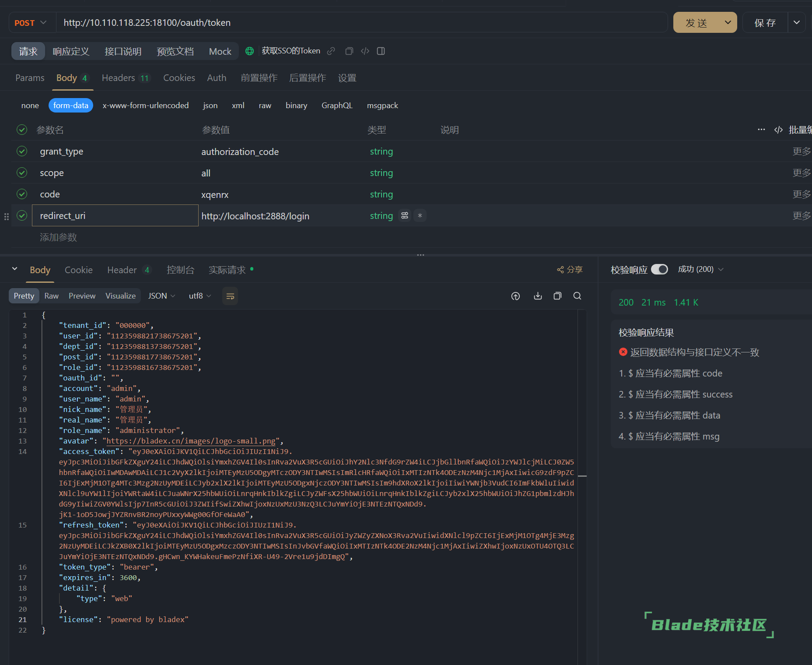Switch response view to Raw
Screen dimensions: 812x665
click(x=51, y=296)
